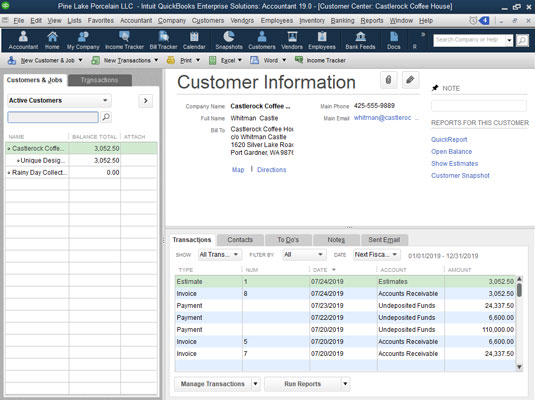The image size is (535, 400).
Task: Click the pencil edit customer icon
Action: (410, 80)
